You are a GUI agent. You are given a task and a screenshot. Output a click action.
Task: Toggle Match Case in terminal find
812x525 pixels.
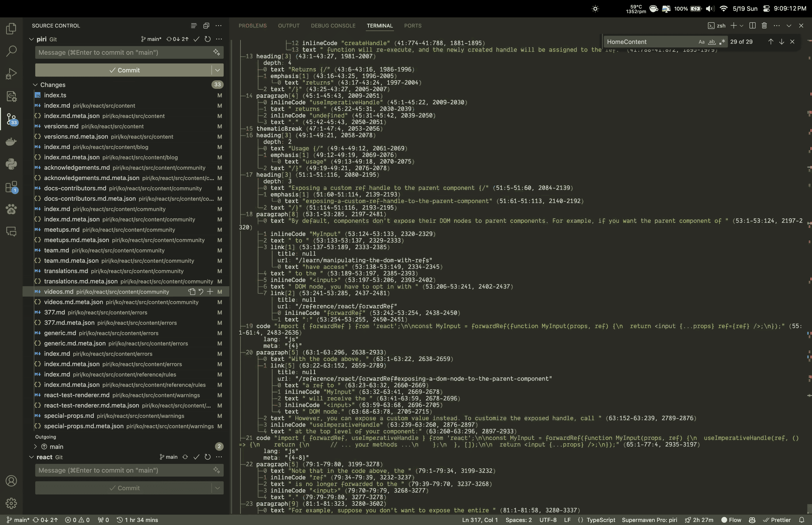[x=701, y=42]
